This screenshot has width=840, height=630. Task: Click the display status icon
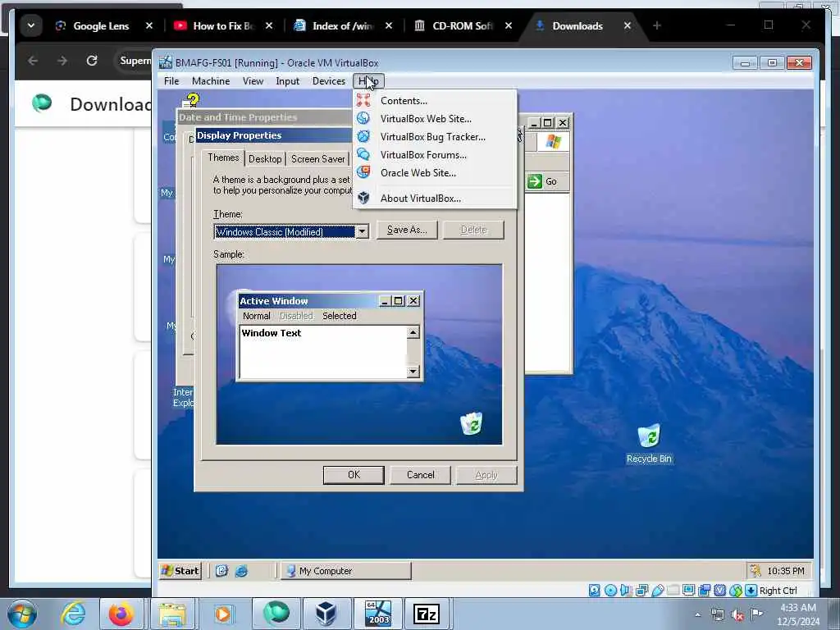coord(688,591)
